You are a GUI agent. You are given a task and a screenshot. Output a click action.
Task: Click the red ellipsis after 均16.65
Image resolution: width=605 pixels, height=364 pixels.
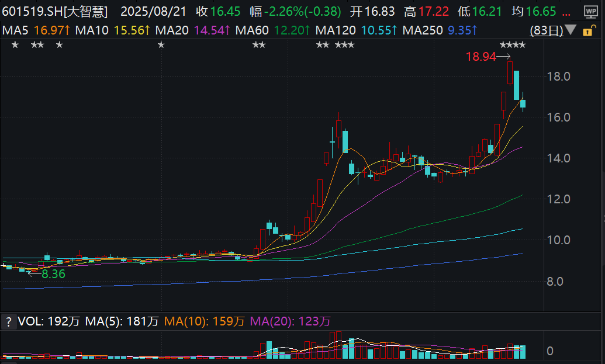click(566, 12)
